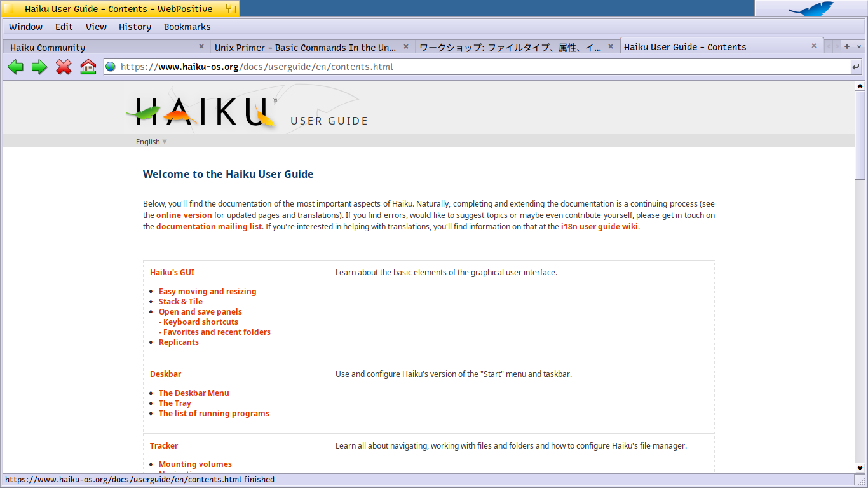This screenshot has width=868, height=488.
Task: Click the globe site icon in address bar
Action: pos(111,67)
